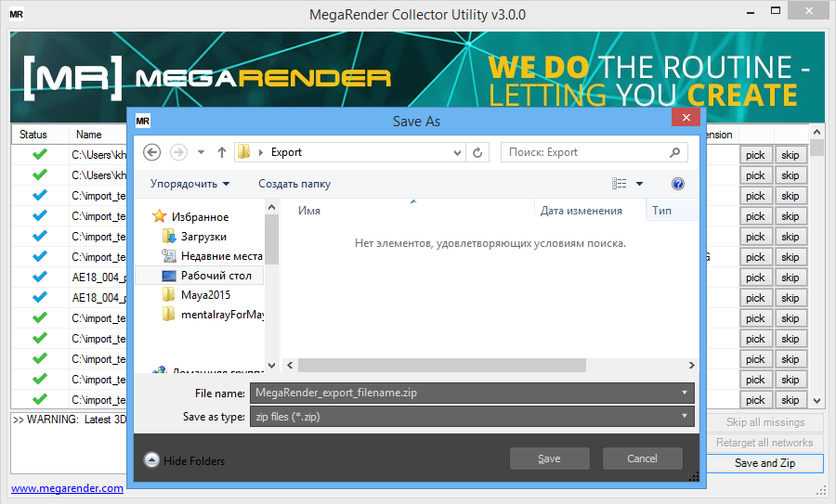Screen dimensions: 836x504
Task: Open help with the blue question icon
Action: tap(678, 184)
